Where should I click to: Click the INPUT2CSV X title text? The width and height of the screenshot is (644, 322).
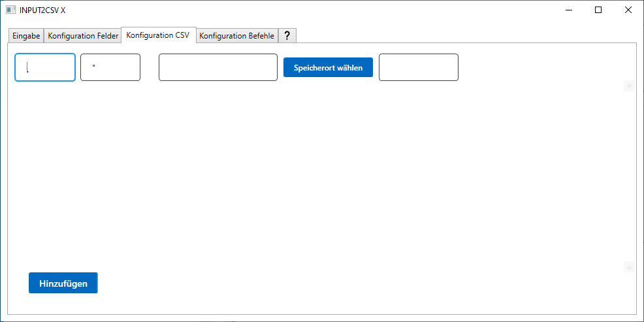(x=42, y=10)
